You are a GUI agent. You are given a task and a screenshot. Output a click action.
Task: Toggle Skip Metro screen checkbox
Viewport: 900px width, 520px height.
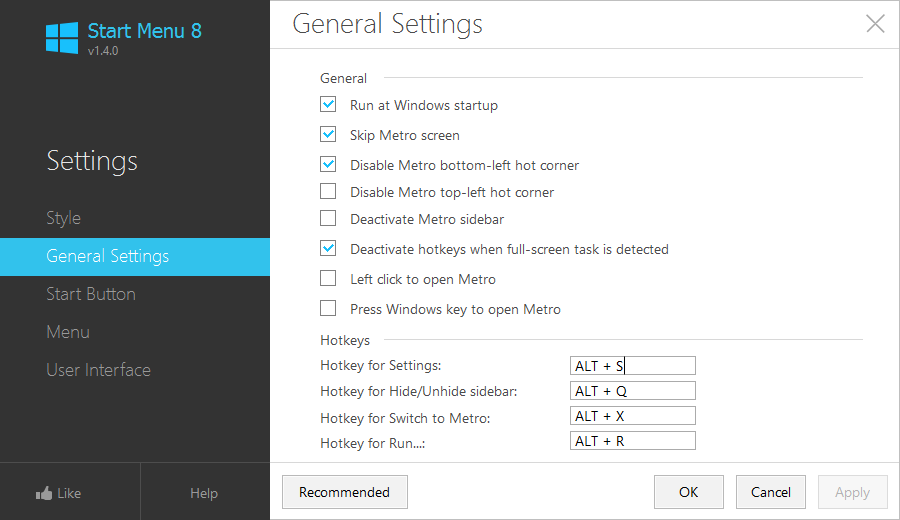pyautogui.click(x=328, y=134)
